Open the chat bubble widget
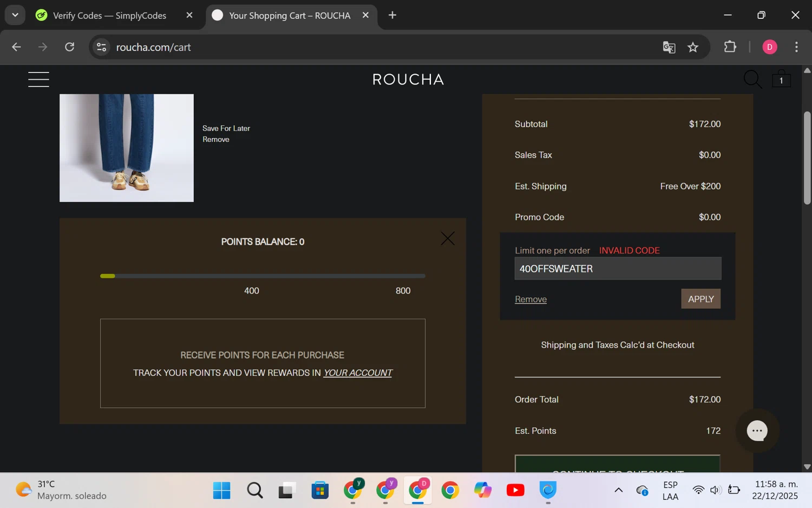 (x=757, y=431)
